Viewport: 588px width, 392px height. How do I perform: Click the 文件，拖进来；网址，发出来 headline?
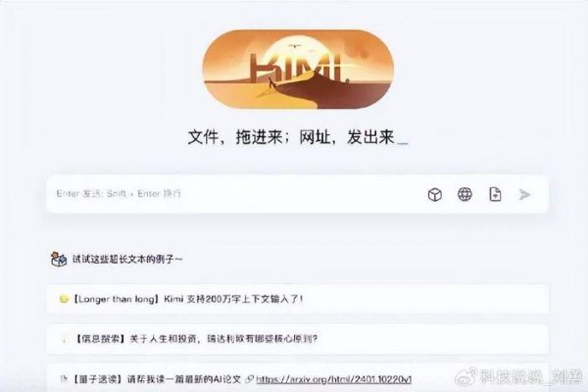point(291,136)
